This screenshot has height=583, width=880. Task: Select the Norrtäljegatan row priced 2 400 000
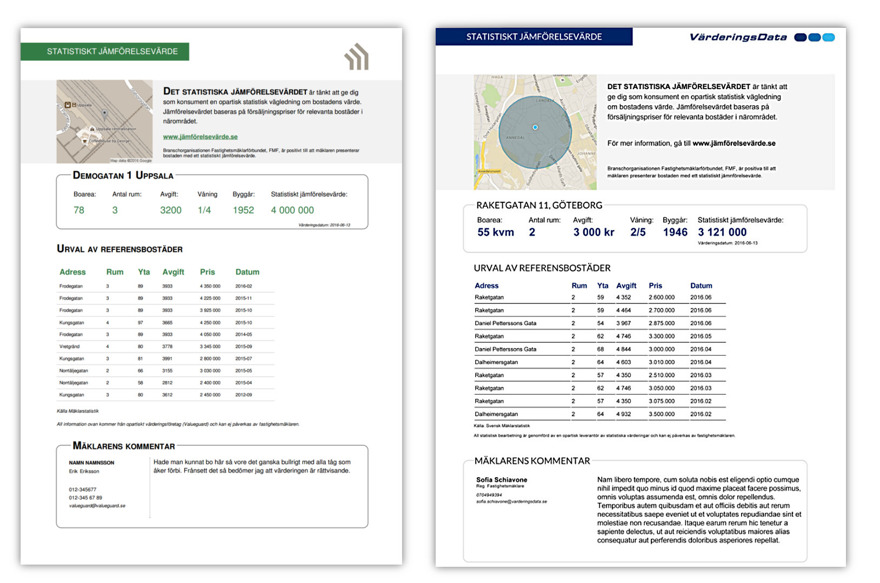166,383
